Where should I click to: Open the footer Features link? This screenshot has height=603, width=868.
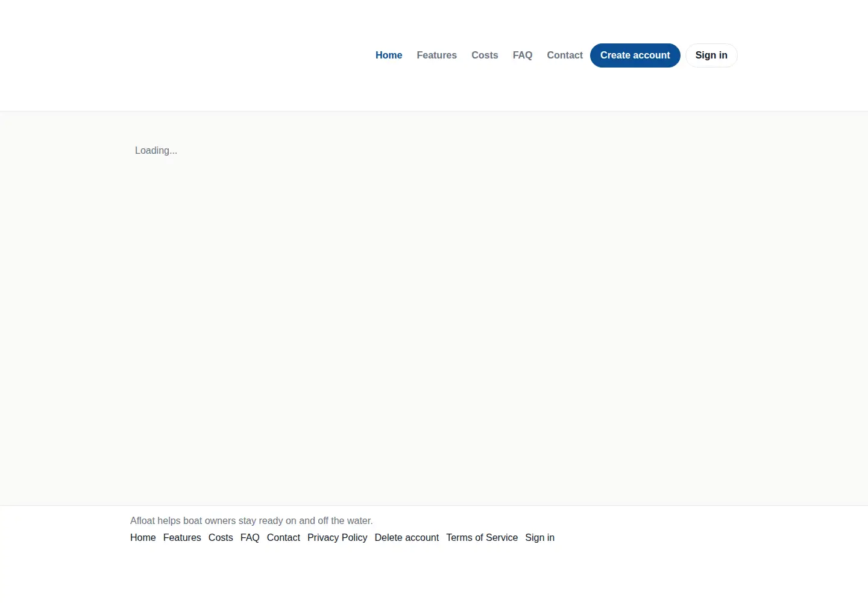[182, 538]
